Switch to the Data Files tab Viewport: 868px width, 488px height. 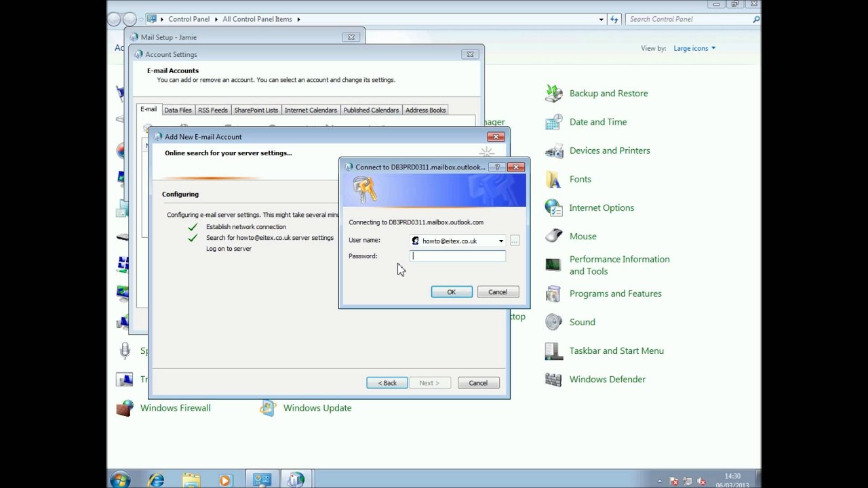[x=178, y=110]
